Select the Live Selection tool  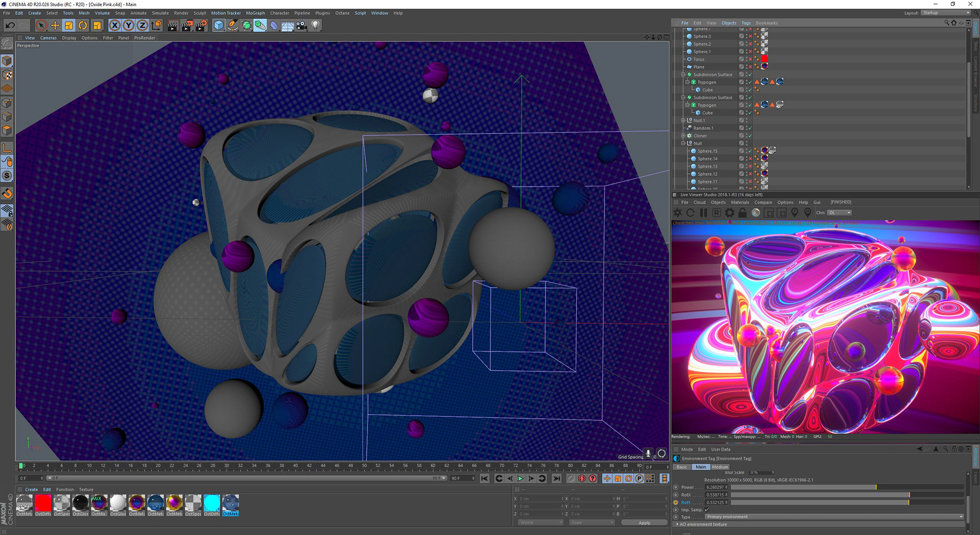(x=41, y=25)
